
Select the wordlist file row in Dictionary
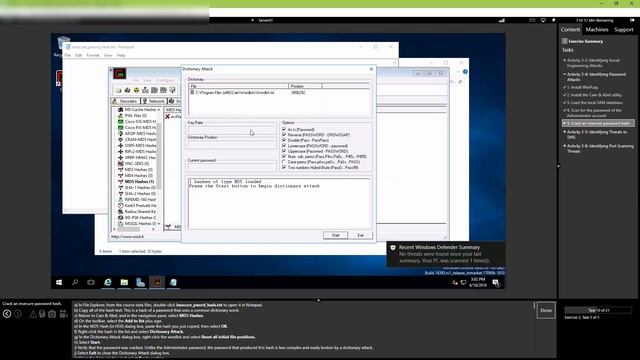tap(279, 93)
